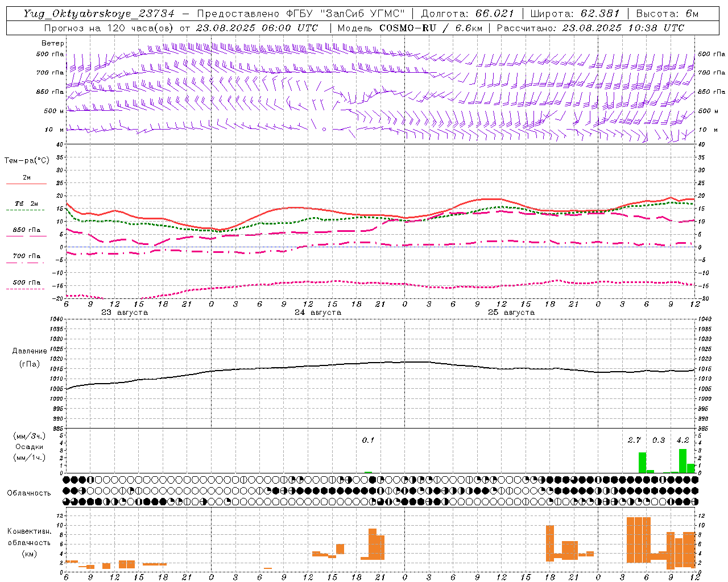Click the 2.7 precipitation value
Screen dimensions: 728x582
tap(634, 440)
